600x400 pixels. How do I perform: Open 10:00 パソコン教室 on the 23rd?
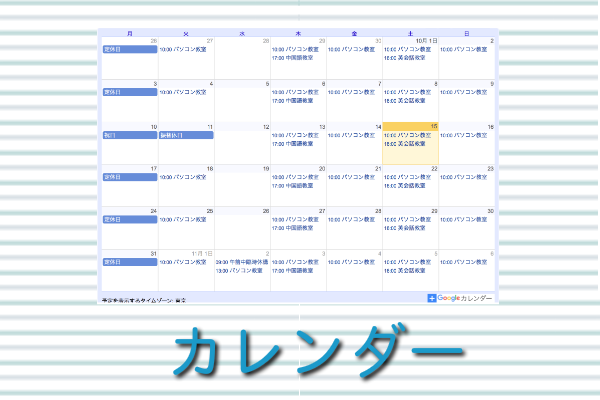[x=467, y=177]
